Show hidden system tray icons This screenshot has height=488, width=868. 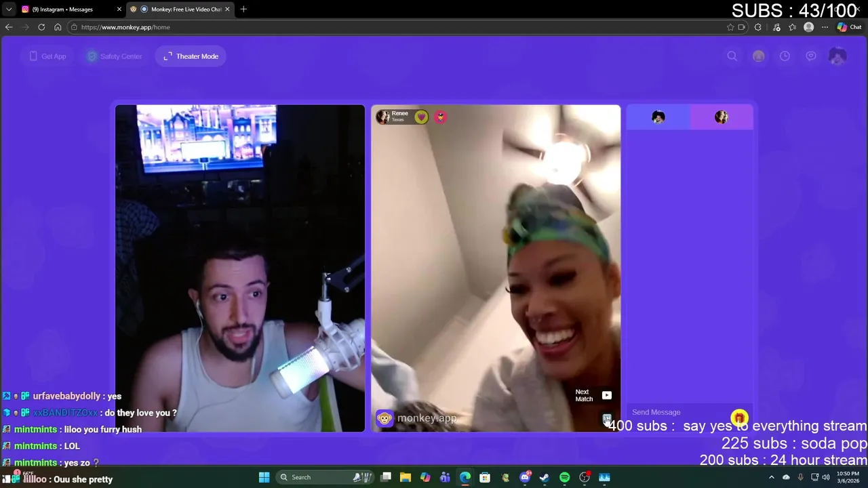point(771,477)
